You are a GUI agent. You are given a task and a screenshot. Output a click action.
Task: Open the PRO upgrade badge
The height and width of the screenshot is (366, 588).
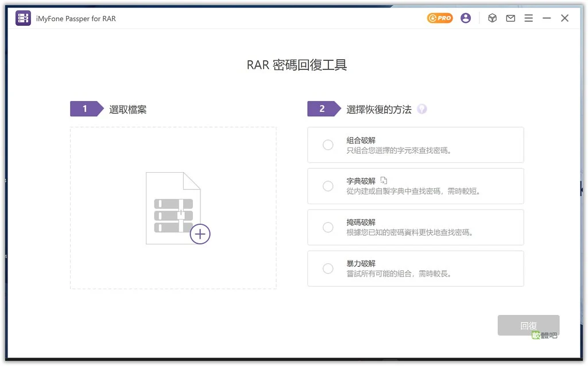[440, 18]
